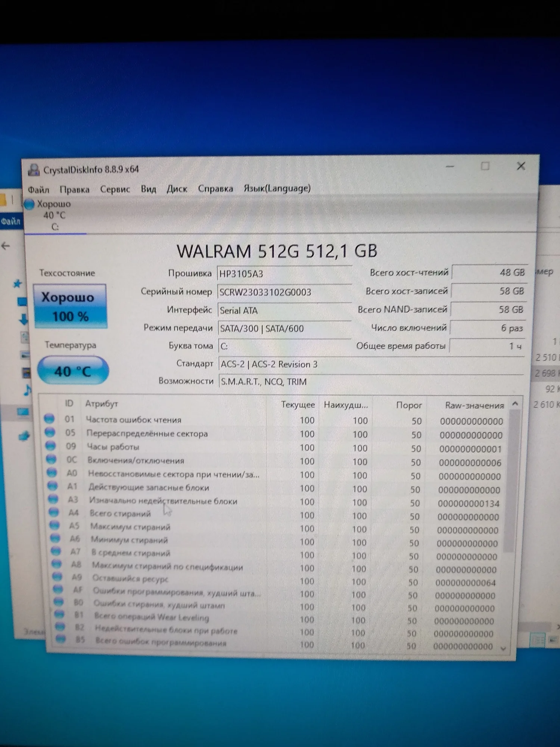The width and height of the screenshot is (560, 747).
Task: Click the Всего хост-чтений value 48 GB
Action: tap(490, 272)
